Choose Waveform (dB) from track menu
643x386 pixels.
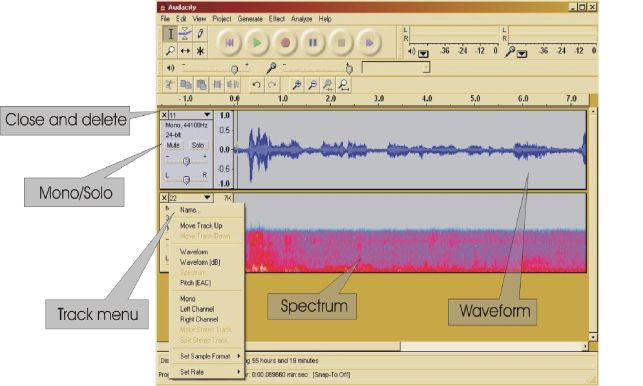point(200,262)
